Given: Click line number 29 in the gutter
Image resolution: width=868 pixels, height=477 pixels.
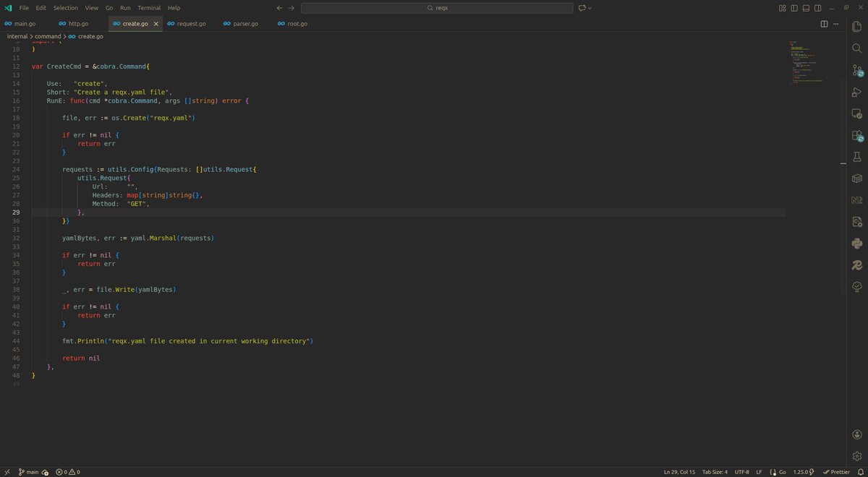Looking at the screenshot, I should (x=17, y=212).
